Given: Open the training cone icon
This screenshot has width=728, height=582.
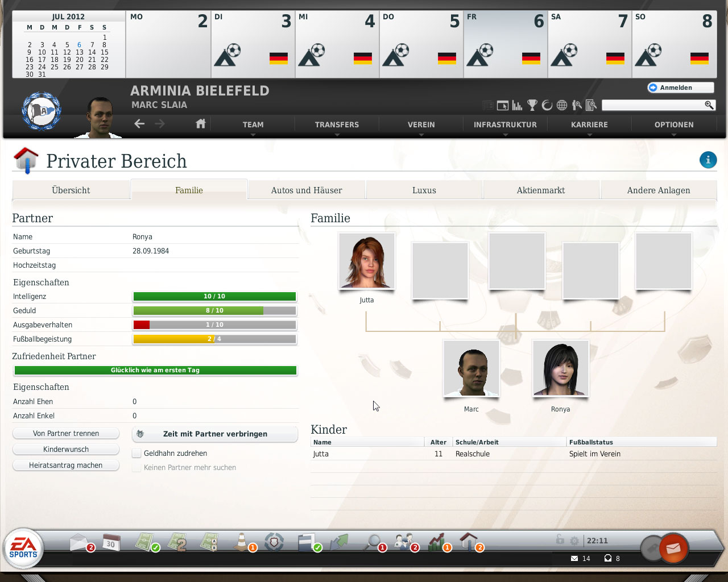Looking at the screenshot, I should (243, 542).
